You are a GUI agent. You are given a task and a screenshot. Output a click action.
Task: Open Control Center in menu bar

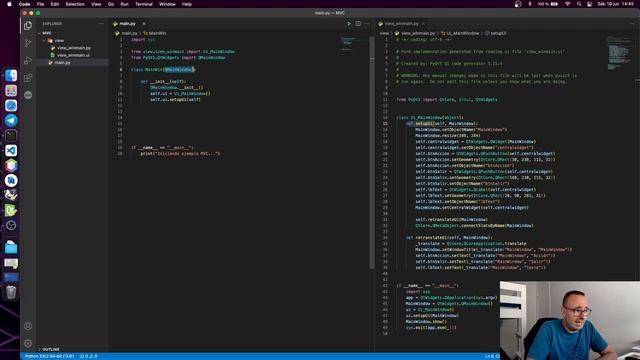[589, 4]
